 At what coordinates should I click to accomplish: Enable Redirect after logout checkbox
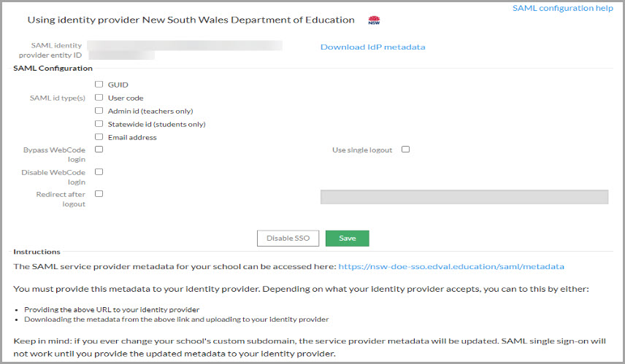coord(99,194)
